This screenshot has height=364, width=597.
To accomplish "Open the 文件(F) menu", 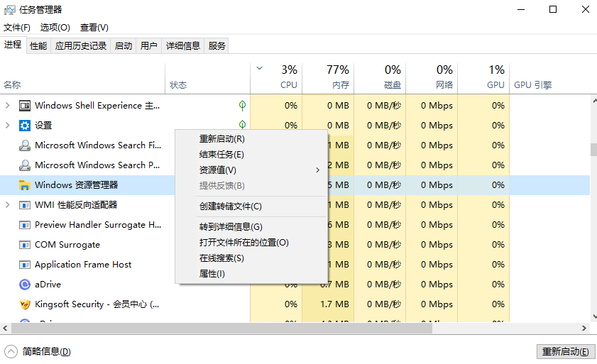I will pos(17,28).
